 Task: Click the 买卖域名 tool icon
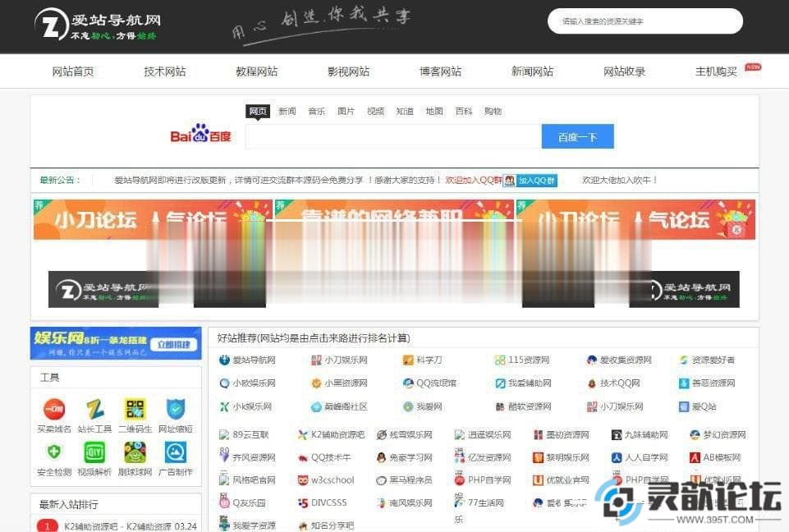pos(54,409)
